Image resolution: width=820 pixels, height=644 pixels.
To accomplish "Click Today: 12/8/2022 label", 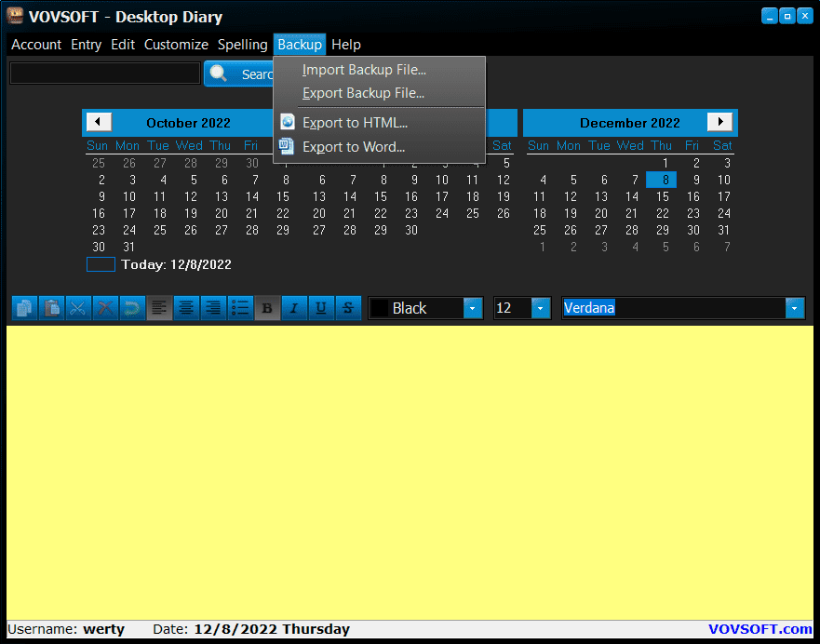I will [176, 264].
